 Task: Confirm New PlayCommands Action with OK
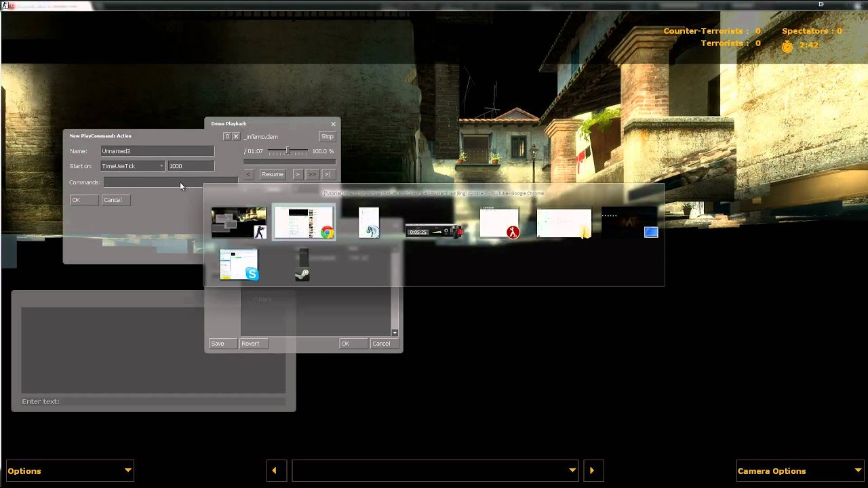tap(84, 200)
